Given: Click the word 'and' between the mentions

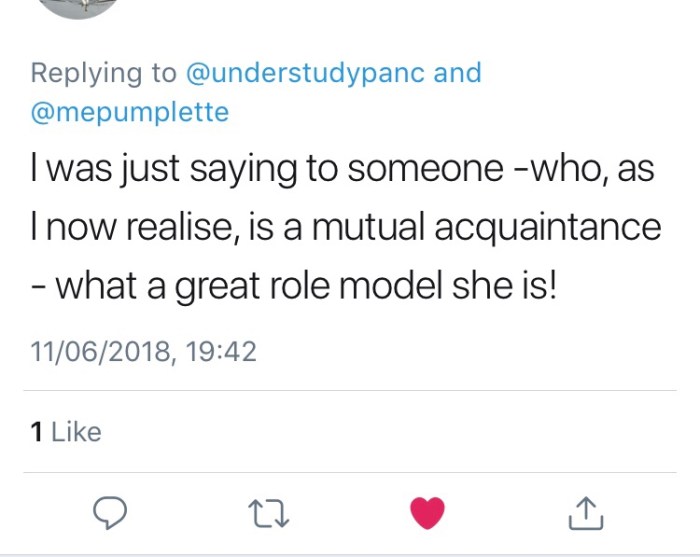Looking at the screenshot, I should [x=457, y=73].
